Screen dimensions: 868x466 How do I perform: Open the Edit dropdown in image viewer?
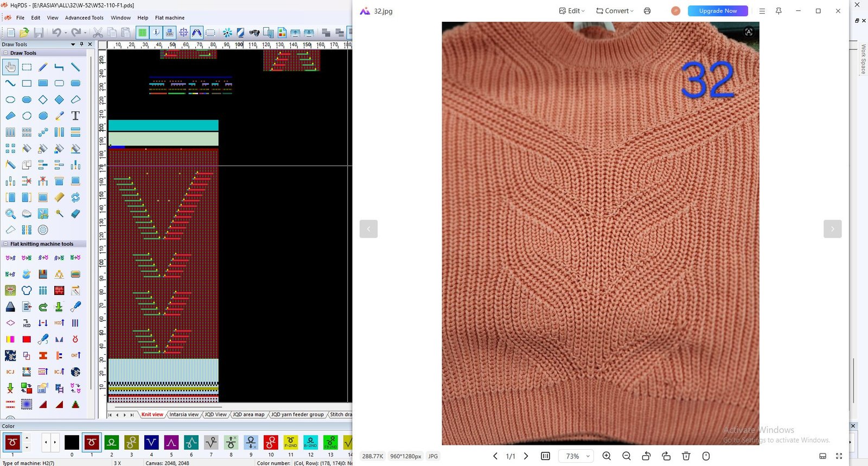click(572, 11)
